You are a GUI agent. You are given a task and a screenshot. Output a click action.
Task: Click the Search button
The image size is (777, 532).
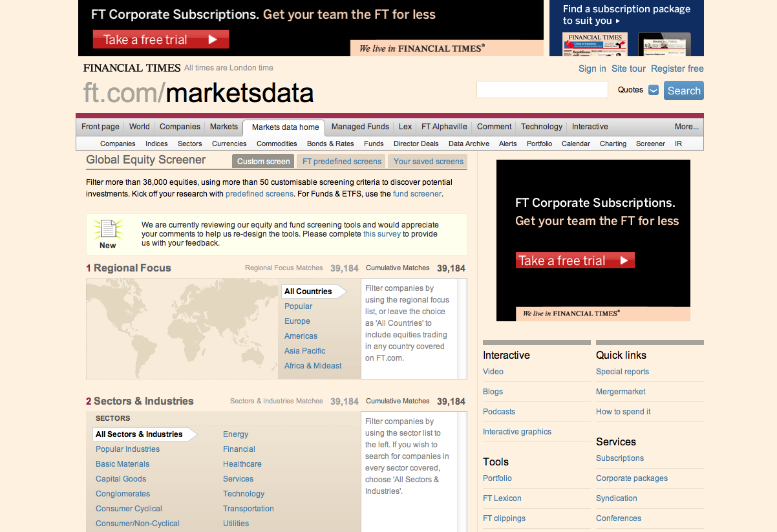[684, 90]
